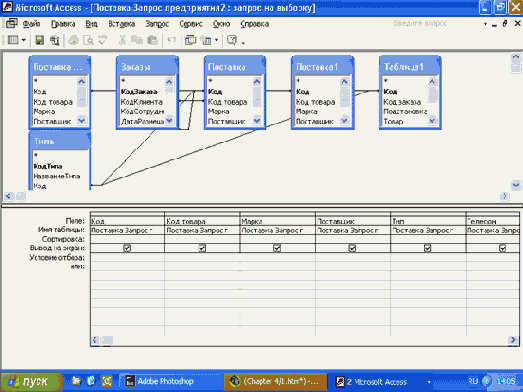Viewport: 523px width, 392px height.
Task: Click the пуск Start button
Action: pos(32,381)
